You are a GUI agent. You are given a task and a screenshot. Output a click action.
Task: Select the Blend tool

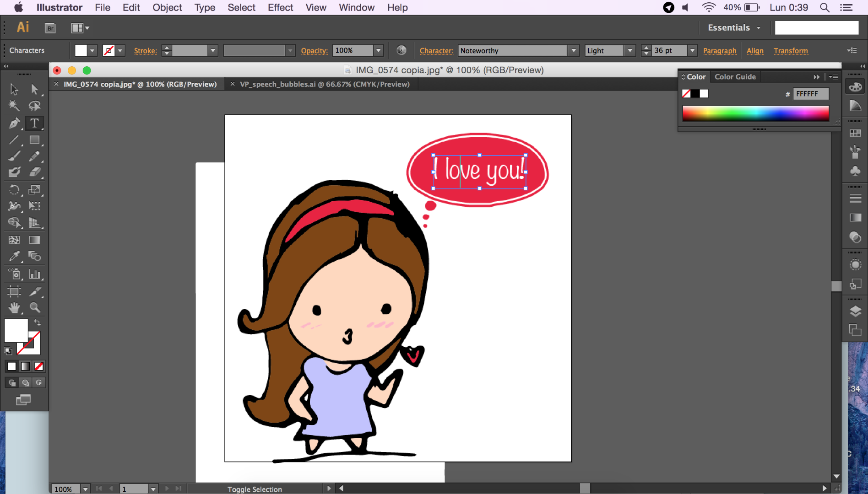(35, 256)
